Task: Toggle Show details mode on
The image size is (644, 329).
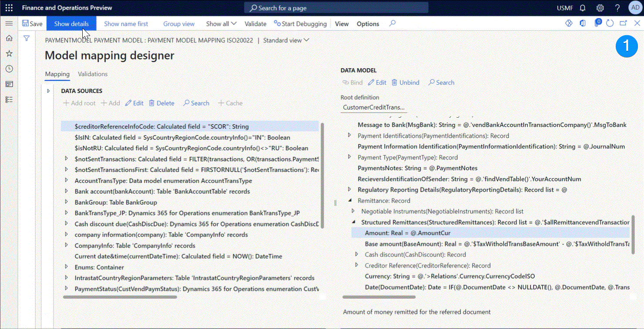Action: (x=71, y=23)
